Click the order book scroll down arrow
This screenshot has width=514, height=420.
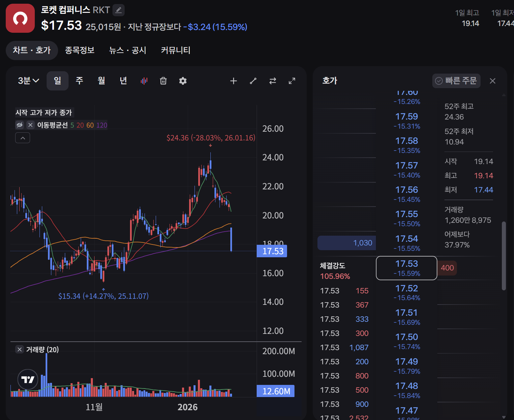click(x=504, y=417)
